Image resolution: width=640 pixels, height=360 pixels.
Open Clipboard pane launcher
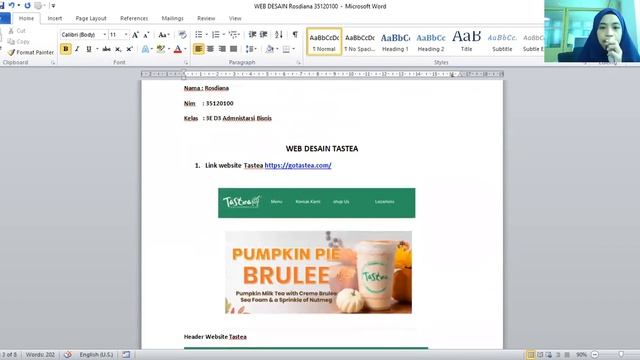click(x=53, y=63)
